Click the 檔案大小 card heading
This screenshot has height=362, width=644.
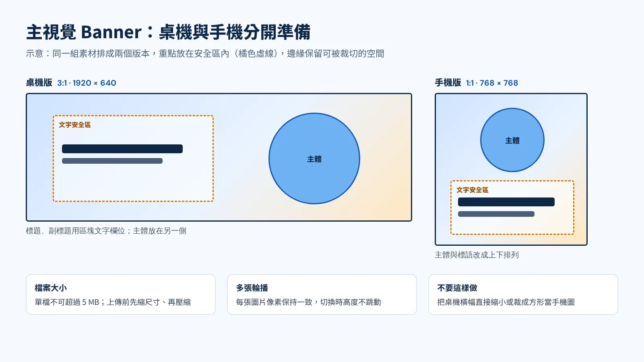51,288
